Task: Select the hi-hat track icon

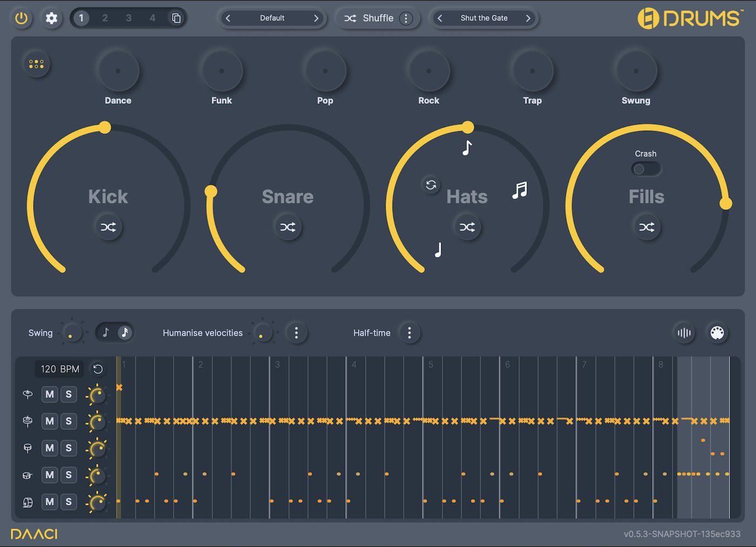Action: [27, 421]
